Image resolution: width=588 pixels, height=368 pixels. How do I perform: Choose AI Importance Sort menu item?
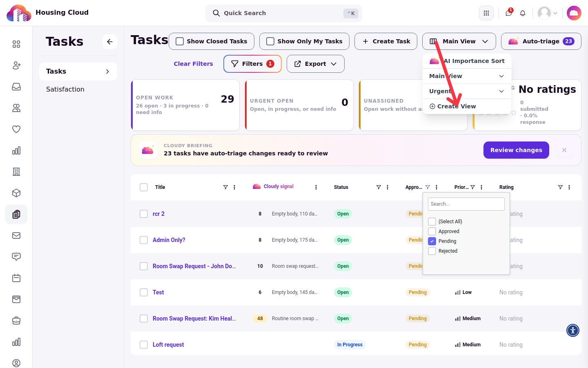pos(467,61)
